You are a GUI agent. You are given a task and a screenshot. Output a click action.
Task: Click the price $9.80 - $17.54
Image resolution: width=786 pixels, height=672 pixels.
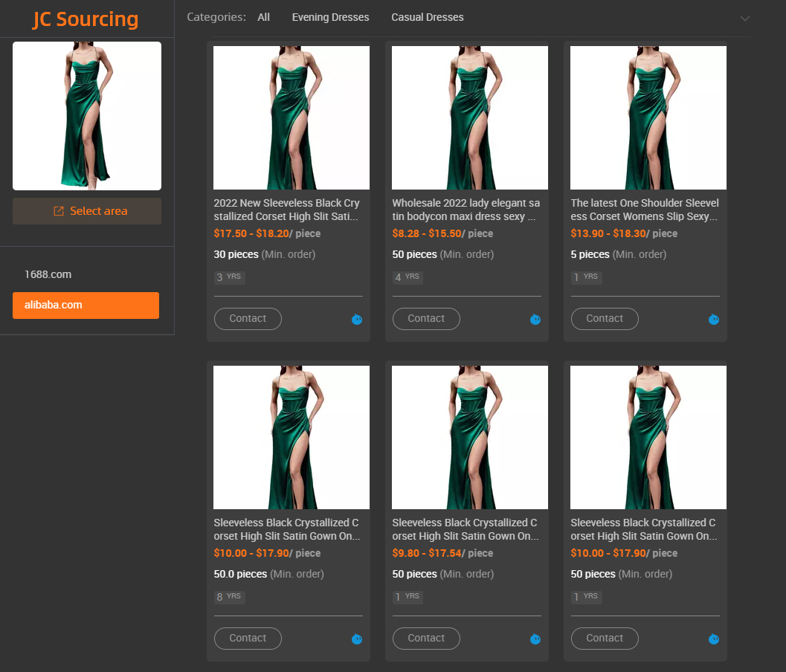427,553
